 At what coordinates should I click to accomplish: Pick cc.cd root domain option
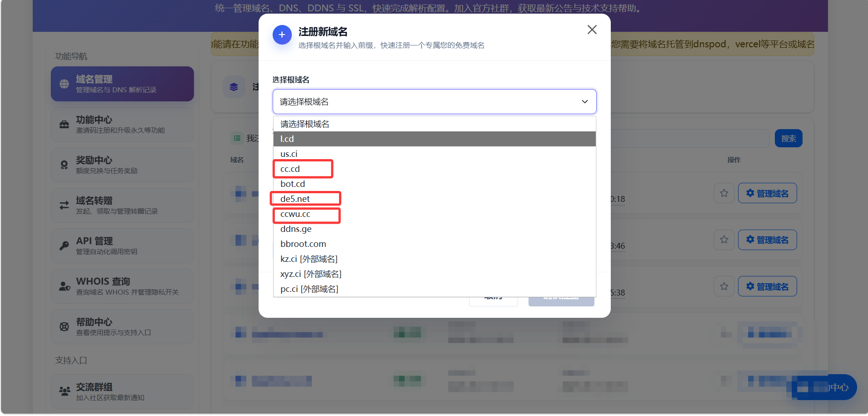click(434, 169)
